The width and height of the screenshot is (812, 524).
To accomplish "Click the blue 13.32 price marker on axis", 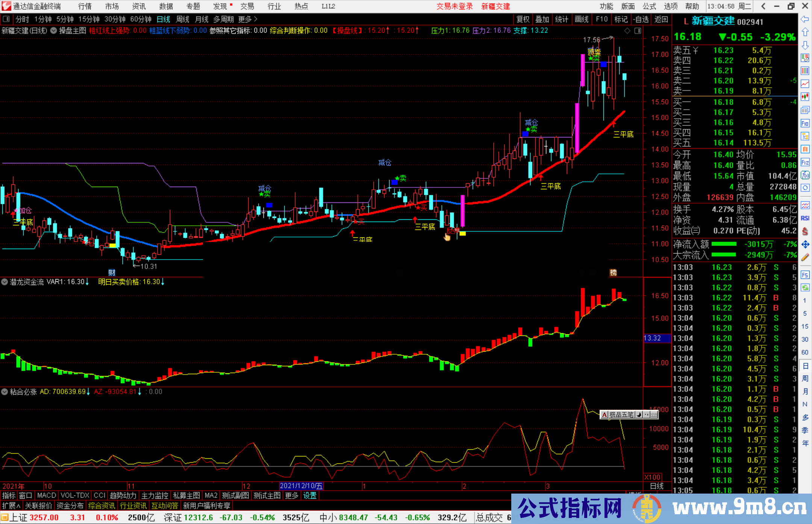I will point(657,338).
